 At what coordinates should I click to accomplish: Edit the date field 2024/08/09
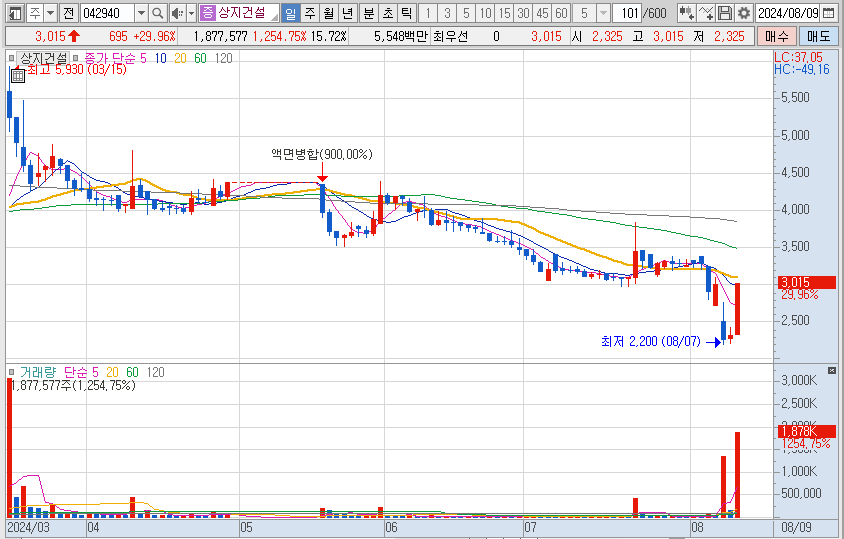pyautogui.click(x=788, y=13)
